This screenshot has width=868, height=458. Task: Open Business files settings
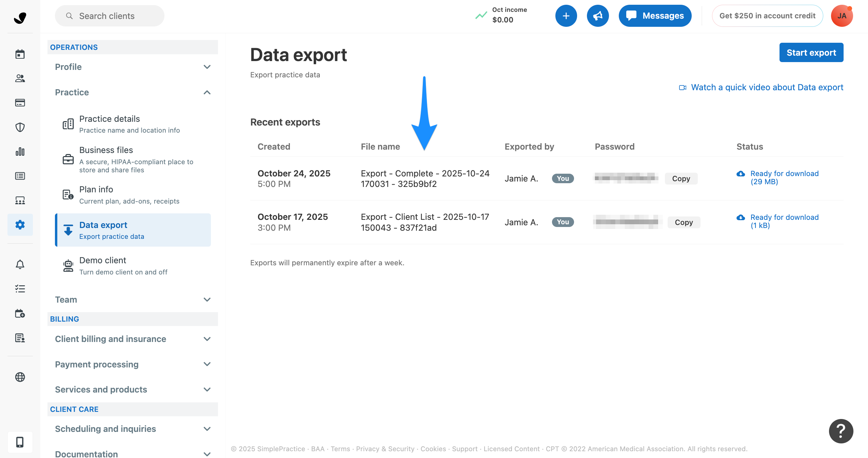pyautogui.click(x=133, y=159)
